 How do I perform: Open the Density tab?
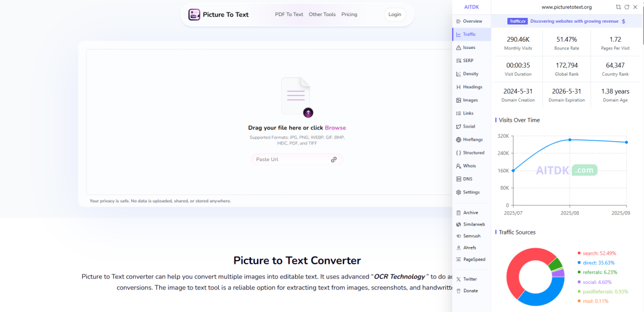(471, 73)
